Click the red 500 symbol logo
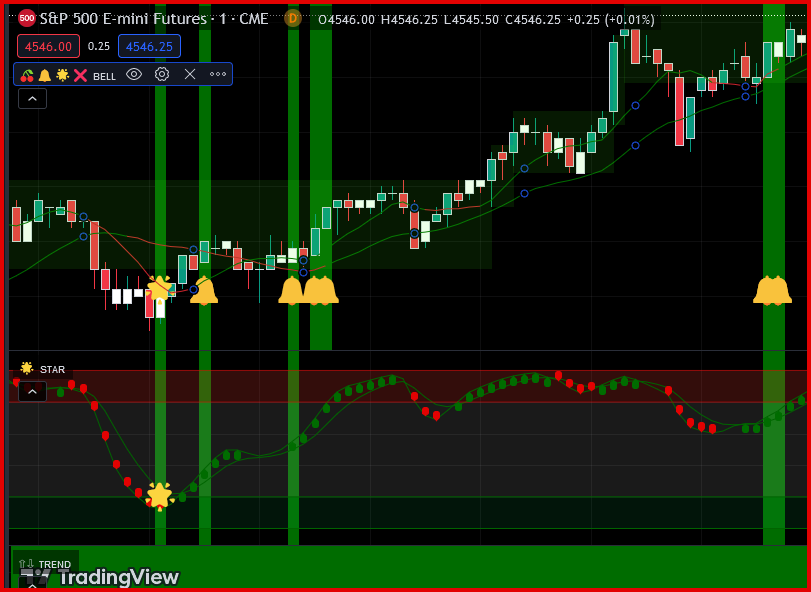 click(26, 19)
